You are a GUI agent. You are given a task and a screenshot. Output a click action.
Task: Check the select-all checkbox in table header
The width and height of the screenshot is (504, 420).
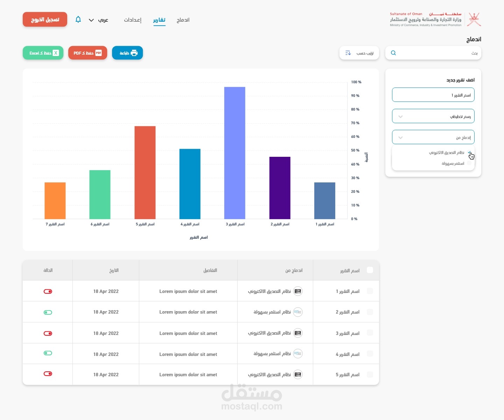pyautogui.click(x=370, y=270)
